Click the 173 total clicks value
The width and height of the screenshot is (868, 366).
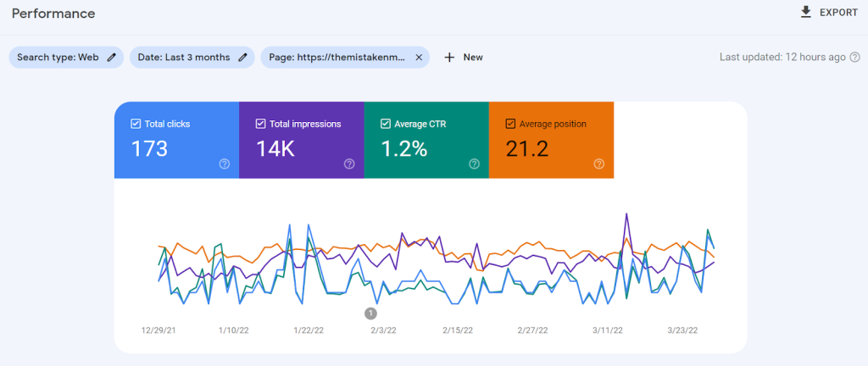(x=149, y=149)
